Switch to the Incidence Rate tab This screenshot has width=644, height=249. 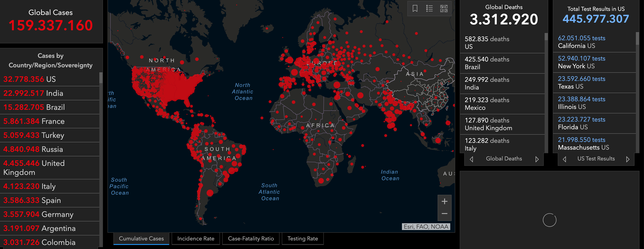[x=196, y=238]
